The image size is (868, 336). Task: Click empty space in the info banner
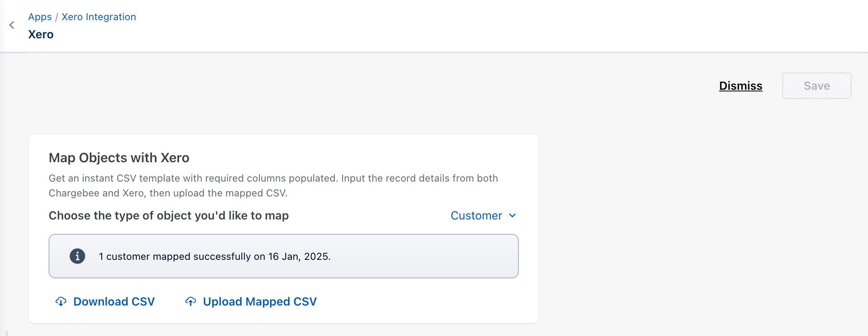pos(424,256)
